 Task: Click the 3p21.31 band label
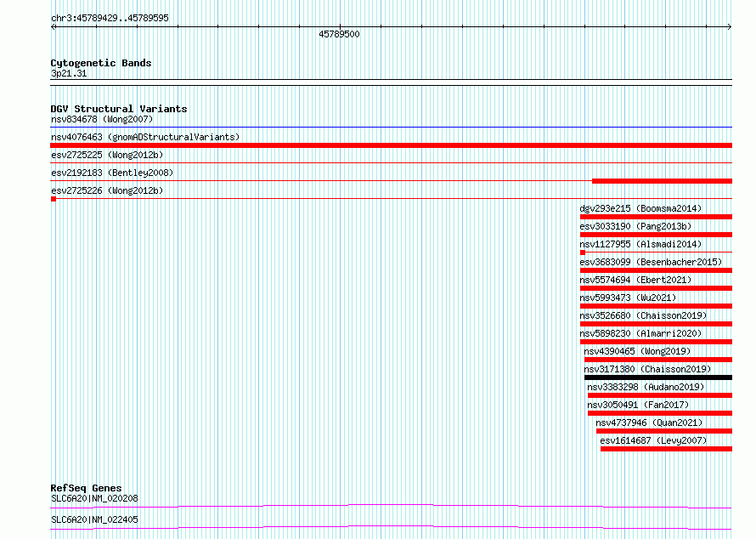tap(69, 73)
